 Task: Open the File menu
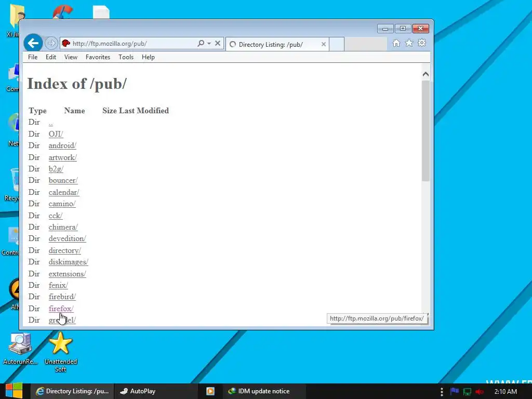coord(33,57)
